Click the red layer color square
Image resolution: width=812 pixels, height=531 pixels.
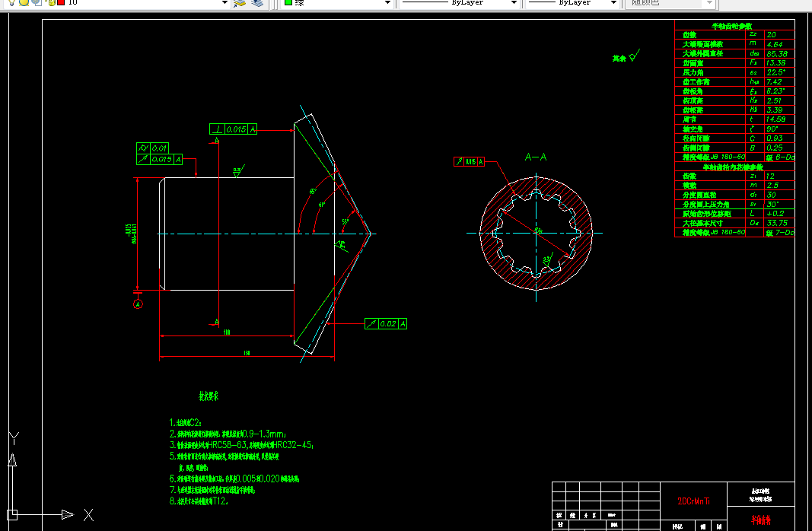[61, 2]
